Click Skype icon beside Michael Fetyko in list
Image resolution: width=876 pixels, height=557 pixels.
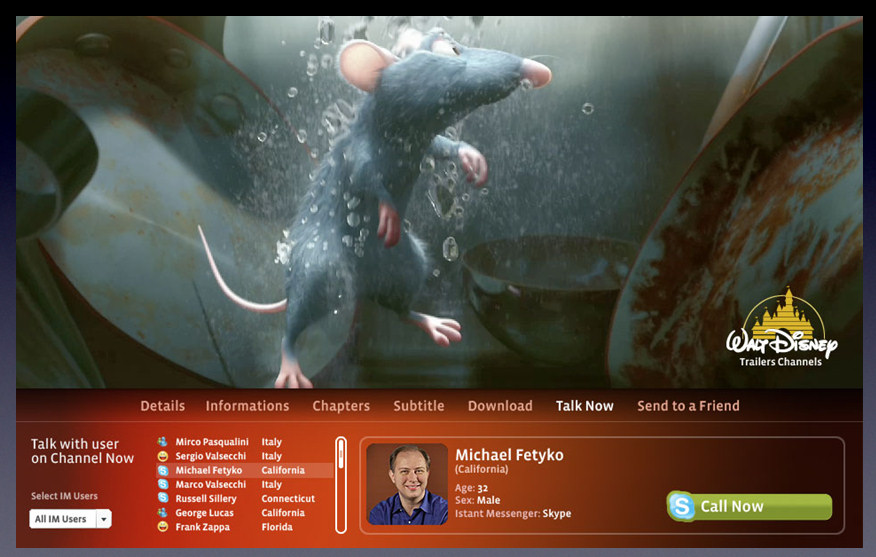[x=163, y=470]
